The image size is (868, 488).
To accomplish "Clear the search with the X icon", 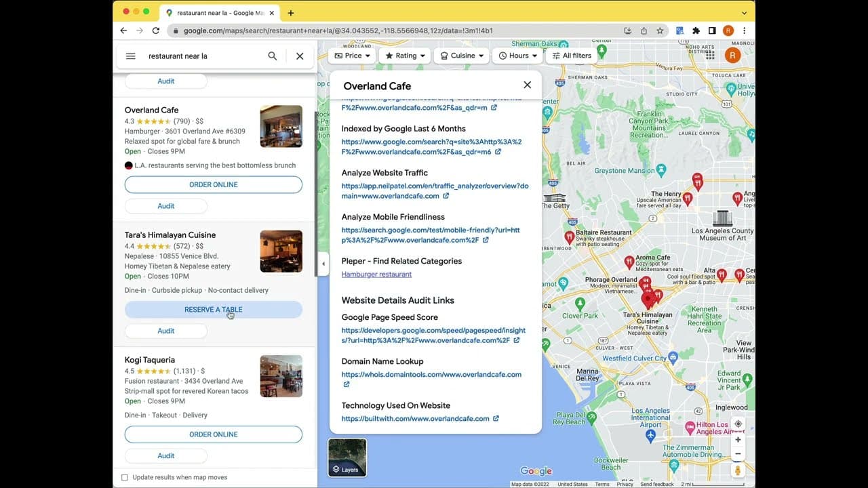I will (x=300, y=56).
